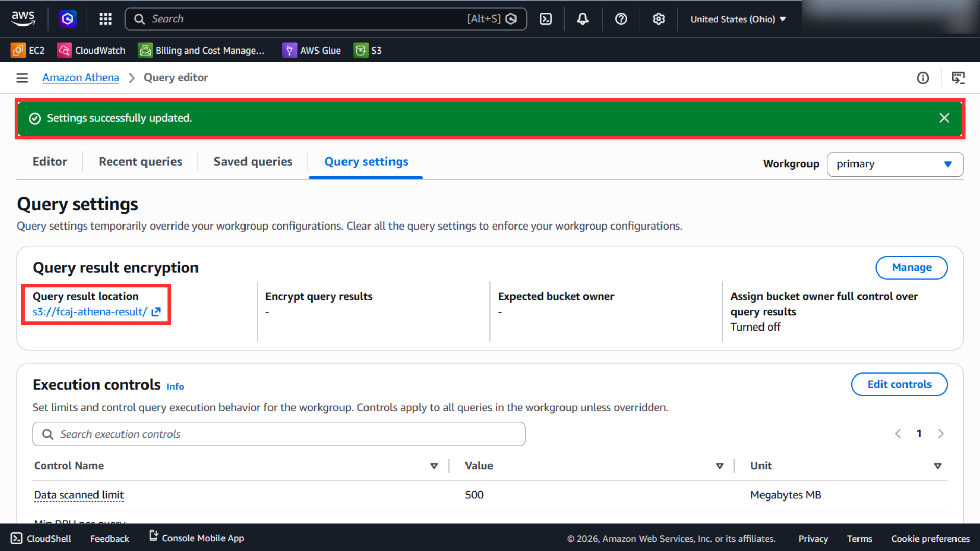Image resolution: width=980 pixels, height=551 pixels.
Task: Open the Amazon Athena breadcrumb link
Action: click(x=81, y=78)
